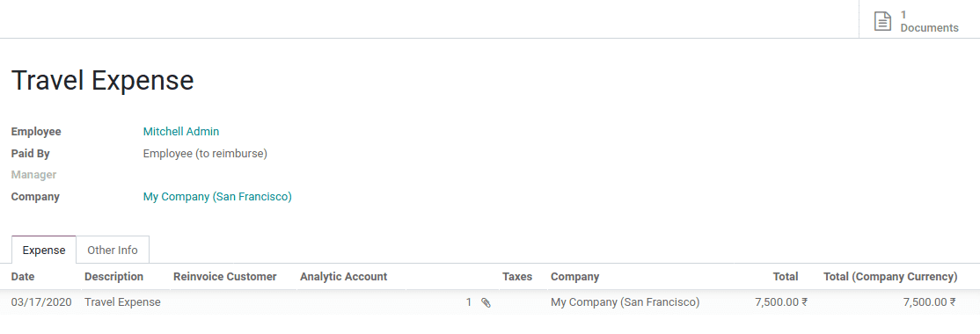980x334 pixels.
Task: Click the Manager field label
Action: click(x=33, y=175)
